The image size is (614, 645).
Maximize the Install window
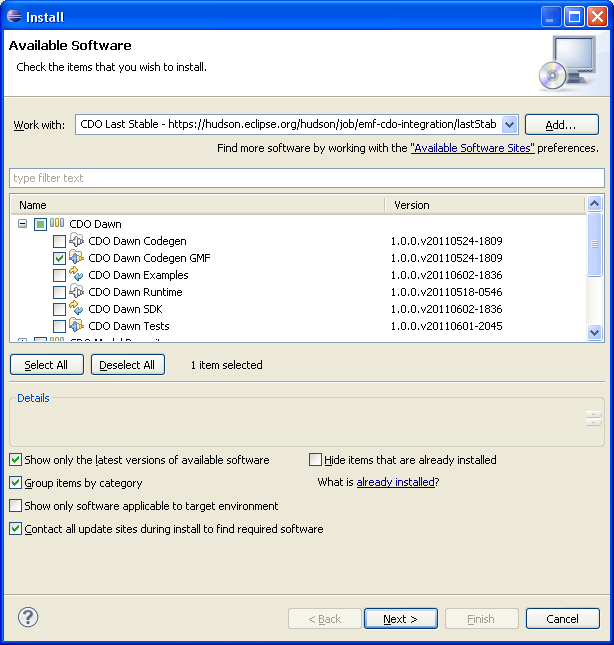pyautogui.click(x=574, y=17)
